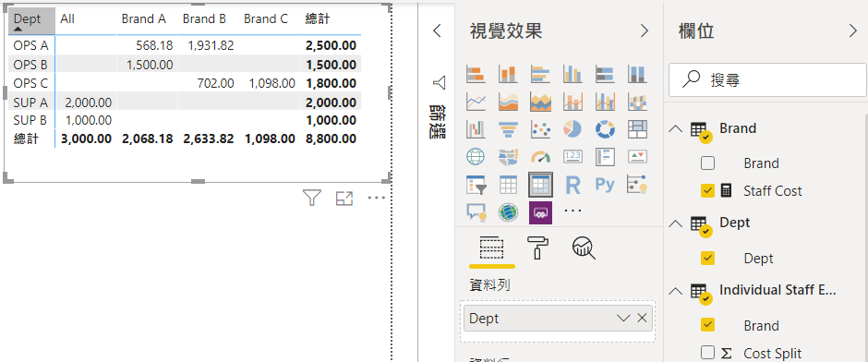Select the key influencers visual
The width and height of the screenshot is (868, 362).
(x=637, y=186)
